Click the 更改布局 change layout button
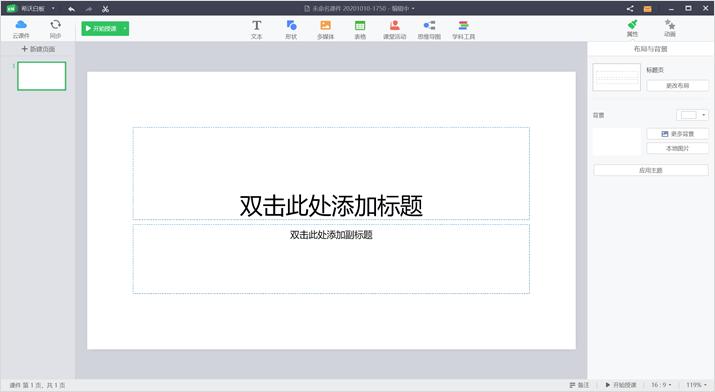 pos(677,85)
